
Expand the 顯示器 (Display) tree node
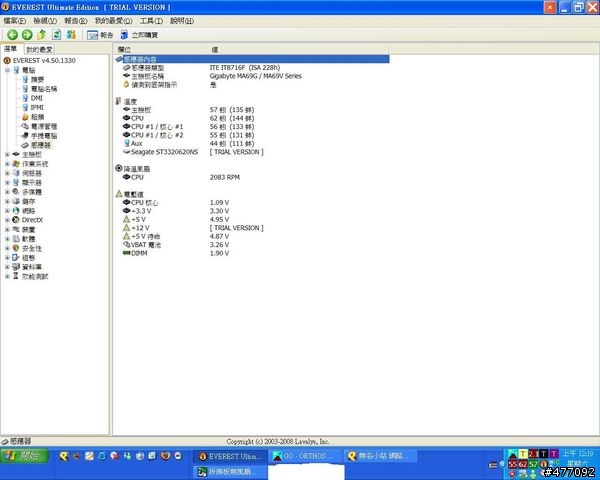(7, 183)
